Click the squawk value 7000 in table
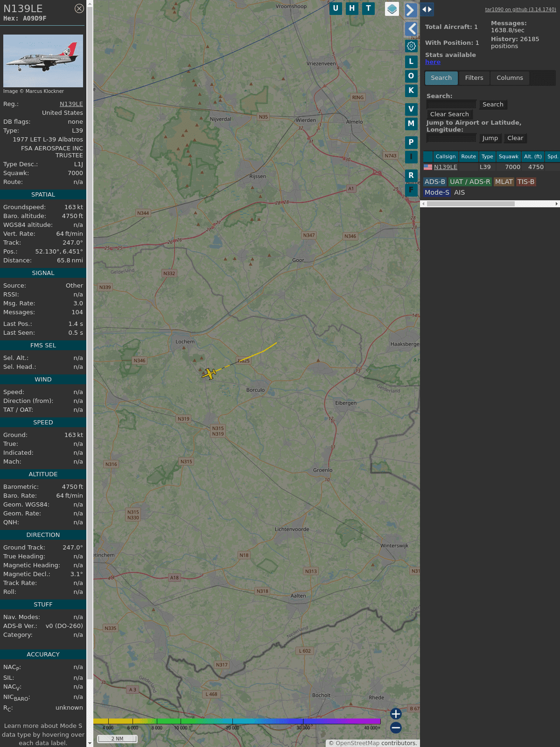 point(512,167)
